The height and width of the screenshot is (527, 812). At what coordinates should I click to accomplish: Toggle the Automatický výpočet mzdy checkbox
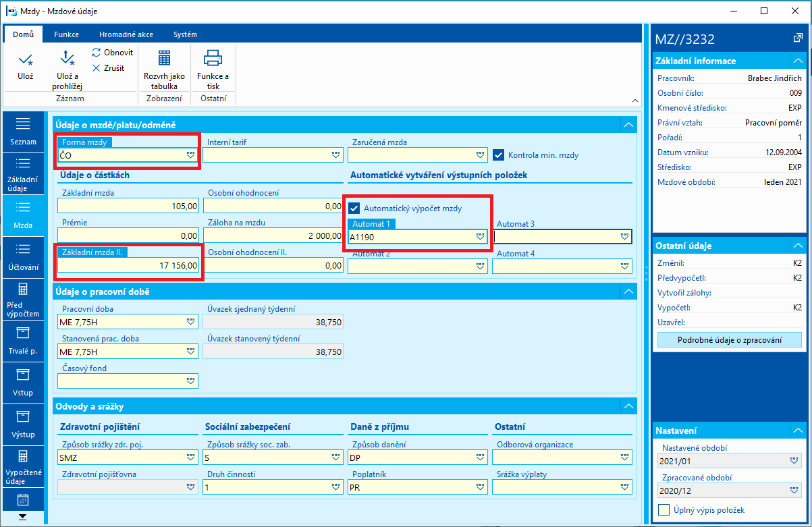coord(354,209)
